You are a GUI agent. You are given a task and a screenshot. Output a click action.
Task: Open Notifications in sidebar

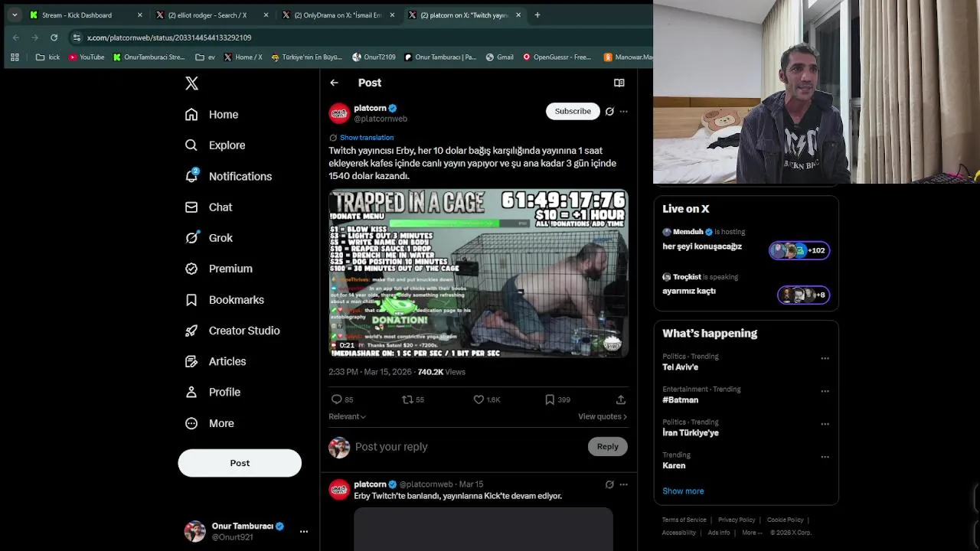[x=228, y=176]
